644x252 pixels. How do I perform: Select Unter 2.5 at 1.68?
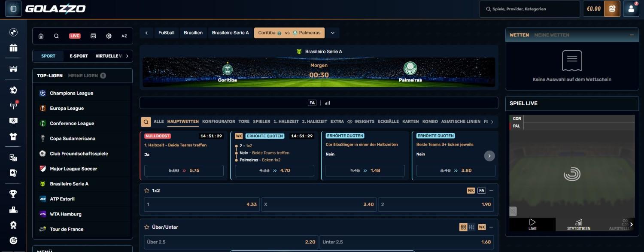pyautogui.click(x=407, y=242)
